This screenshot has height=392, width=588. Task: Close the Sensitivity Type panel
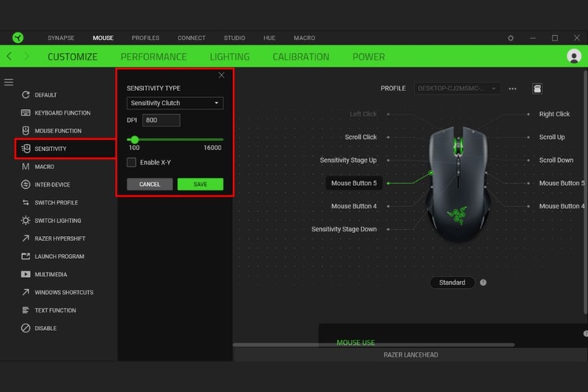221,75
